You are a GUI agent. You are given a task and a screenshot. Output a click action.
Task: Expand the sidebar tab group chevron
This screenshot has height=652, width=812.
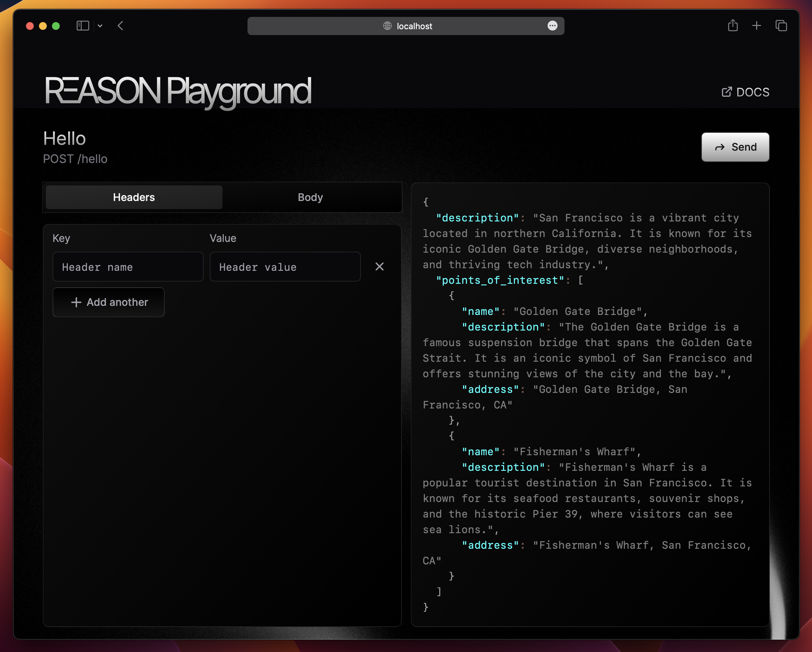coord(100,26)
